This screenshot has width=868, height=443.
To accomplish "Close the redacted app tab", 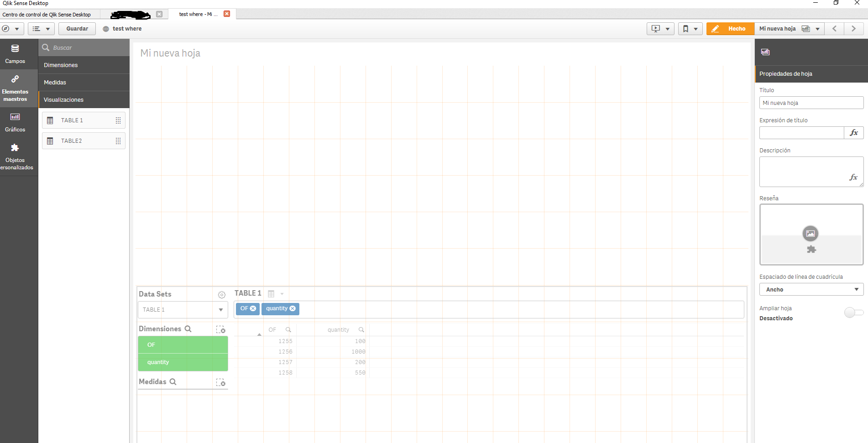I will pos(159,14).
